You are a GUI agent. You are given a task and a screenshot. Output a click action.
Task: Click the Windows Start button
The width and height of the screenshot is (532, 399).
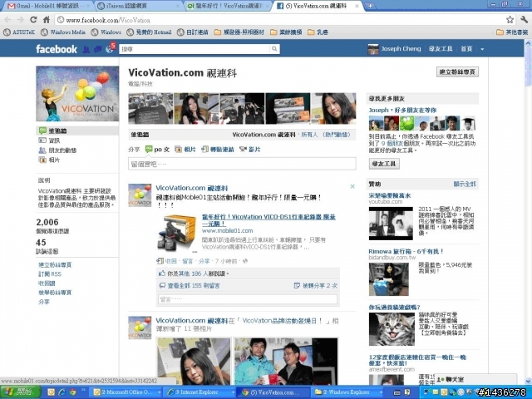pyautogui.click(x=20, y=392)
